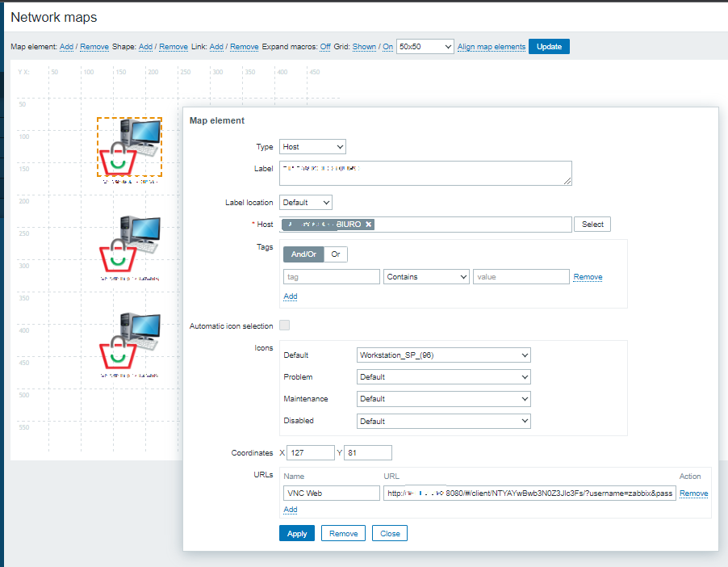The height and width of the screenshot is (567, 728).
Task: Turn Expand macros on
Action: click(x=325, y=46)
